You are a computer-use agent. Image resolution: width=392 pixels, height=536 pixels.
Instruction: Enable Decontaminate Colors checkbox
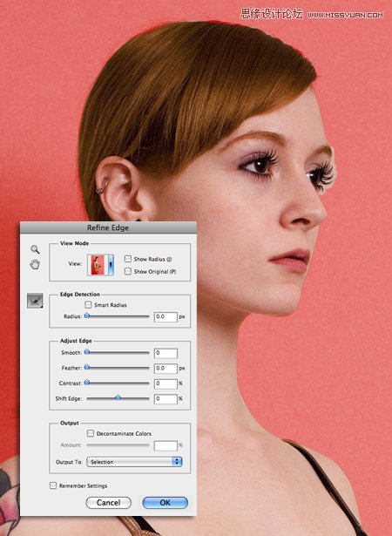click(91, 433)
